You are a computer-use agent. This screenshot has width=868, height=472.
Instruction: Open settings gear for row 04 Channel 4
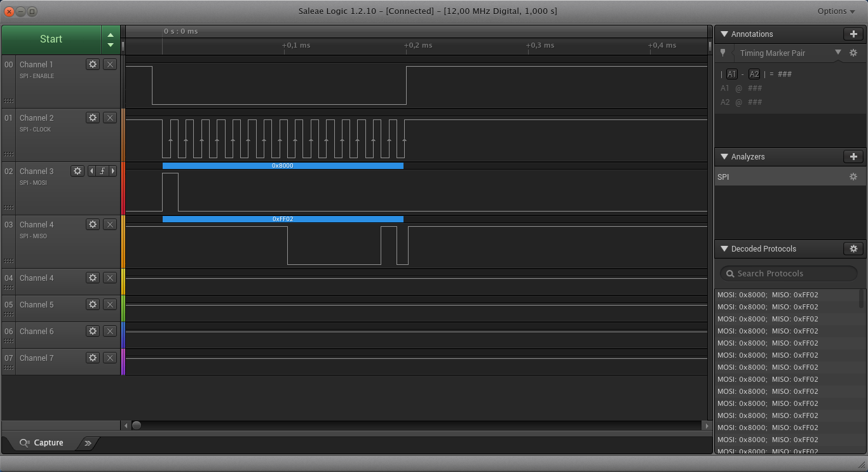click(93, 278)
